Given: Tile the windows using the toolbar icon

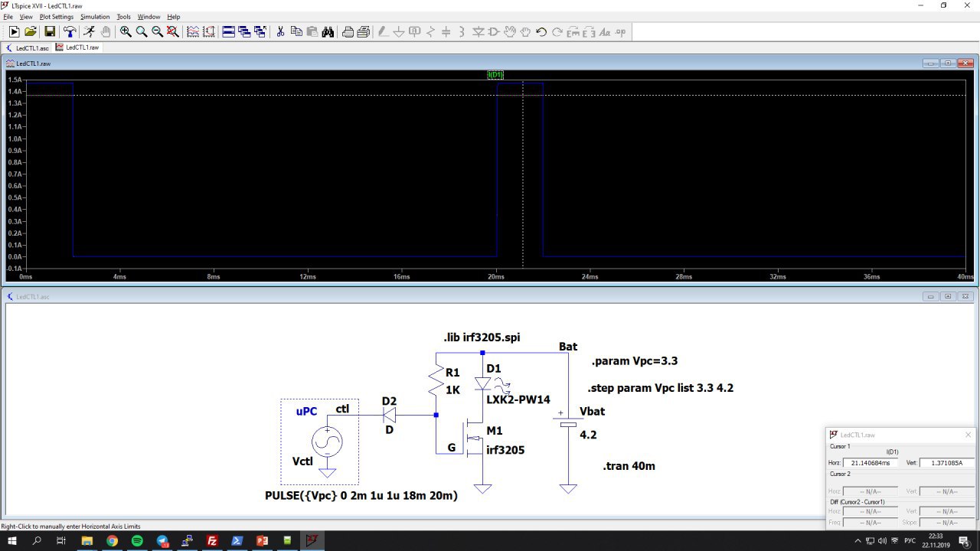Looking at the screenshot, I should click(228, 31).
